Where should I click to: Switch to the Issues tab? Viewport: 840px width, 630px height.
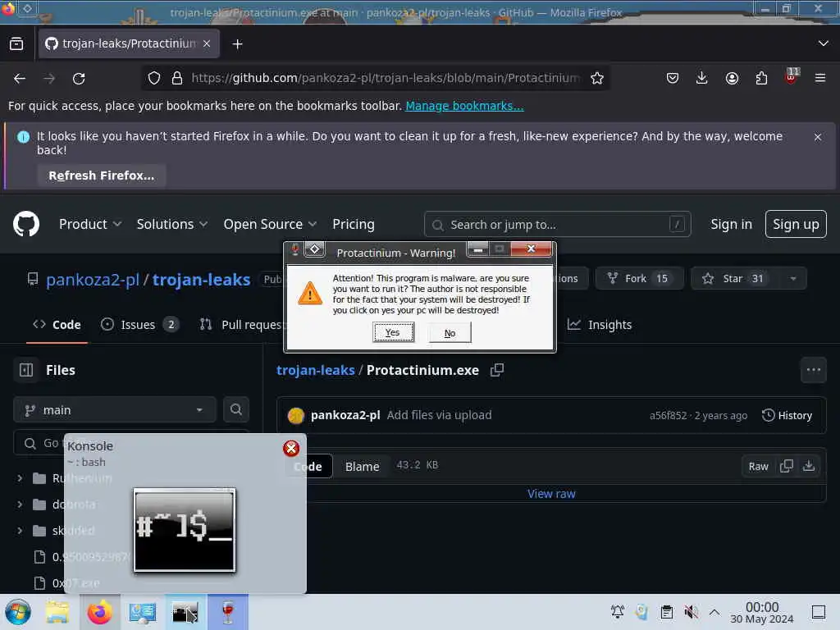coord(139,325)
